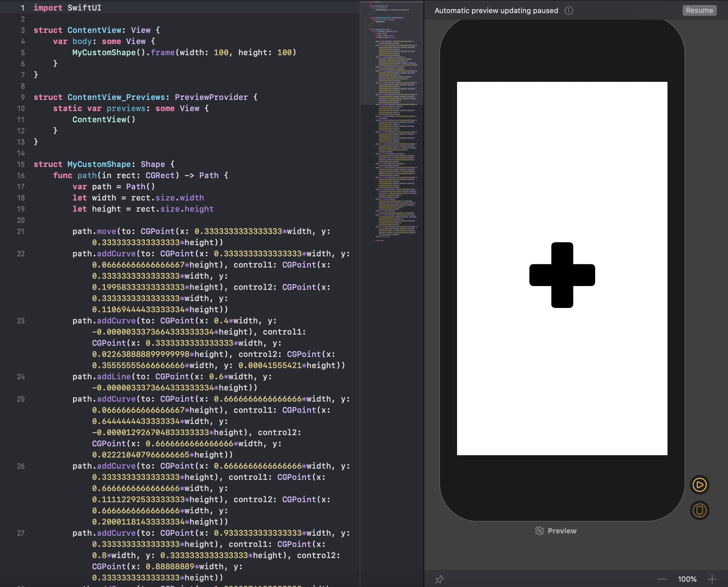Pin the preview with pushpin icon
The image size is (728, 587).
point(439,579)
